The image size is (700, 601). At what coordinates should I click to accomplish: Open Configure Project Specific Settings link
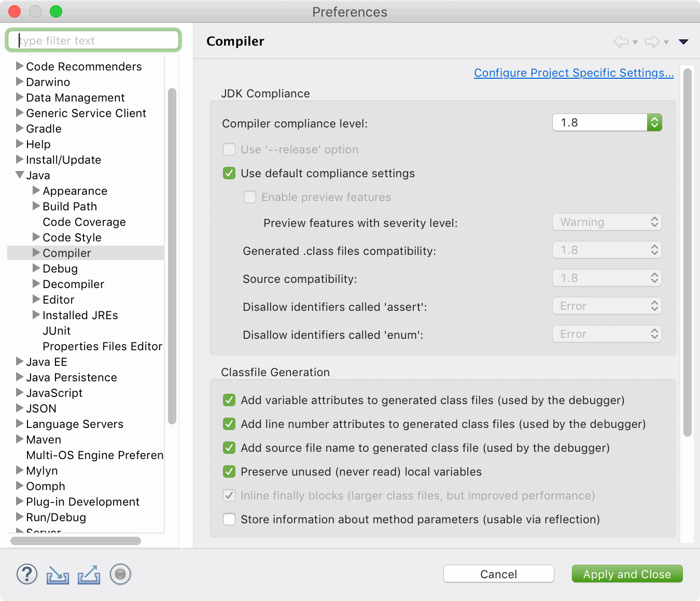tap(573, 73)
